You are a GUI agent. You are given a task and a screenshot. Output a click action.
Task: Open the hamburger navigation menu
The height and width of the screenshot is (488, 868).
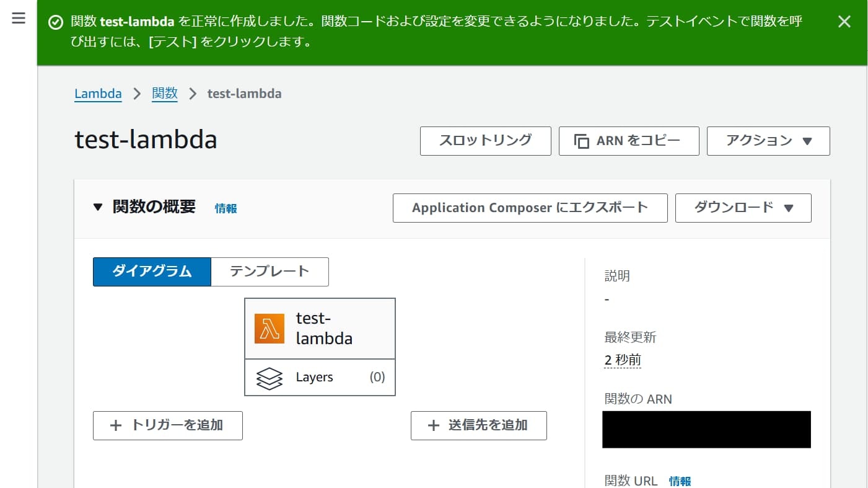point(19,19)
